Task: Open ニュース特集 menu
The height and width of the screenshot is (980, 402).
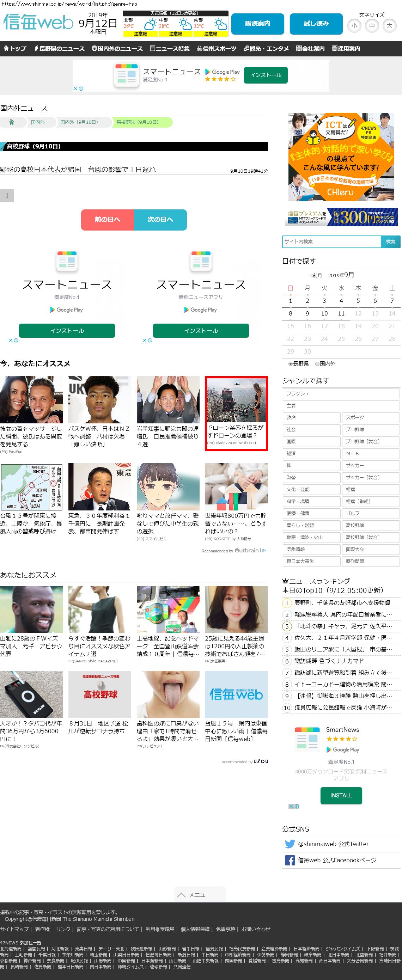Action: point(170,49)
